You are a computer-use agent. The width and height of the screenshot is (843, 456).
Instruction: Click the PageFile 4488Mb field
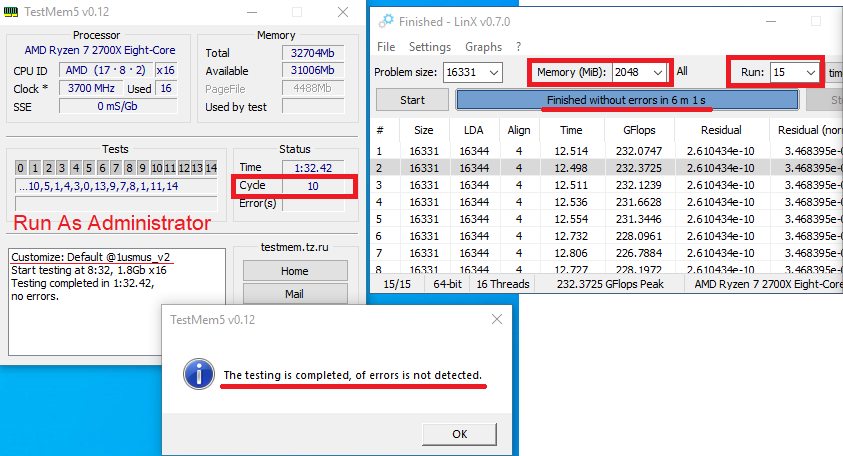click(313, 88)
